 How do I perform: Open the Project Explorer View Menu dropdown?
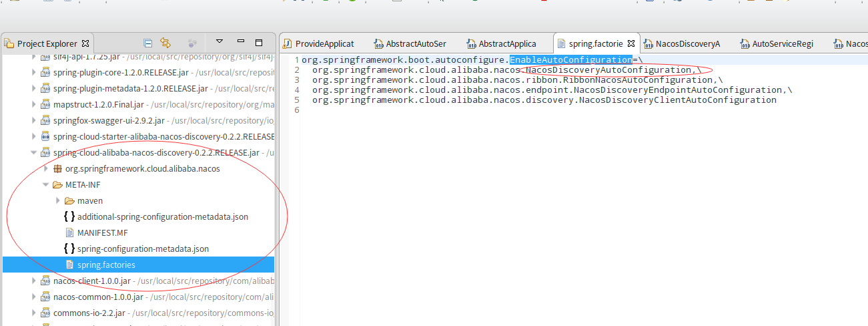coord(220,41)
